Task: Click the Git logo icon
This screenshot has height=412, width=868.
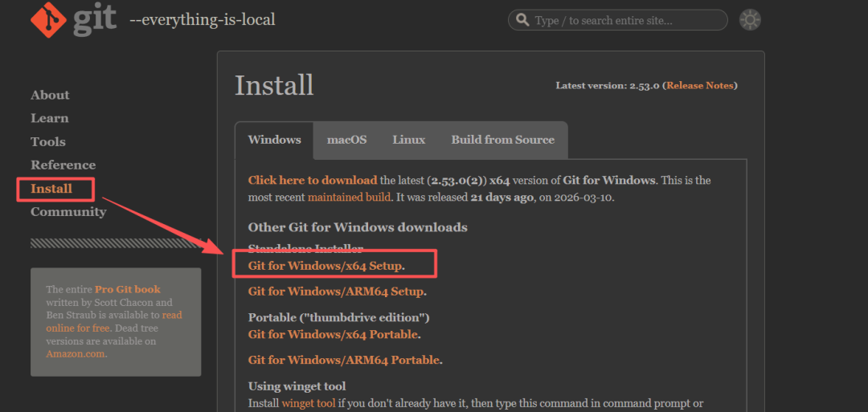Action: (x=49, y=19)
